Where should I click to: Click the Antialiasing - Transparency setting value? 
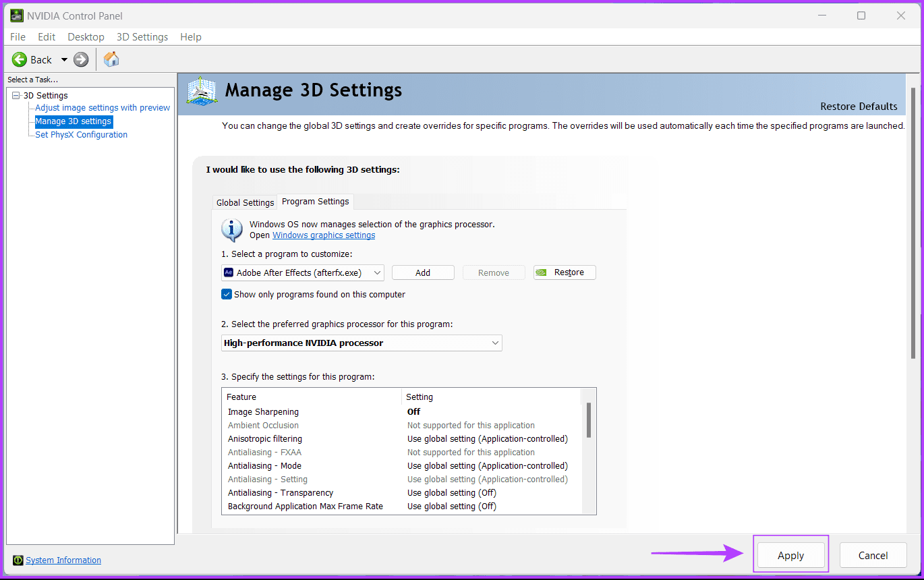pos(452,492)
